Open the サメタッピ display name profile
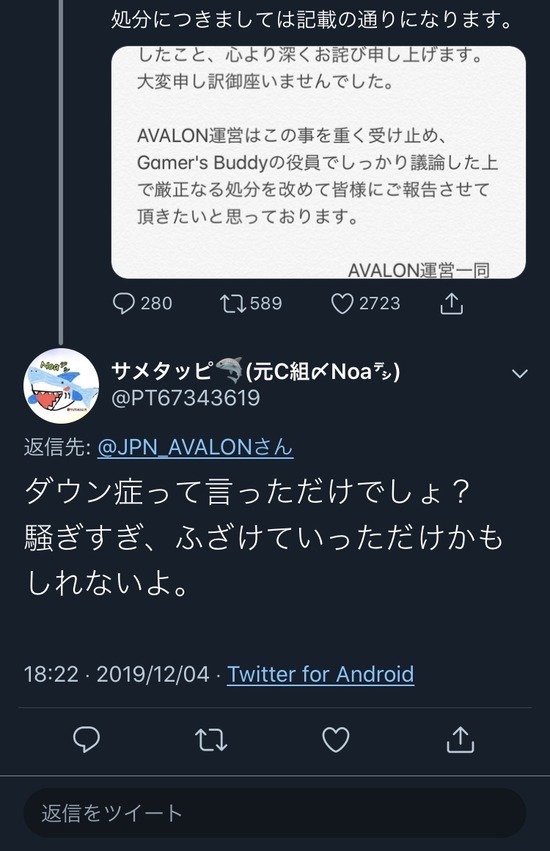 [256, 371]
